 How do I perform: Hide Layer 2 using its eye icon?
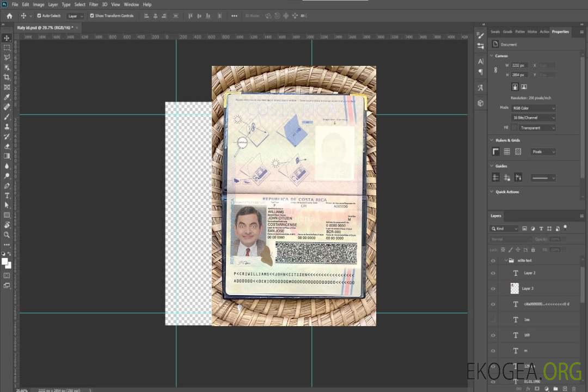pyautogui.click(x=493, y=273)
